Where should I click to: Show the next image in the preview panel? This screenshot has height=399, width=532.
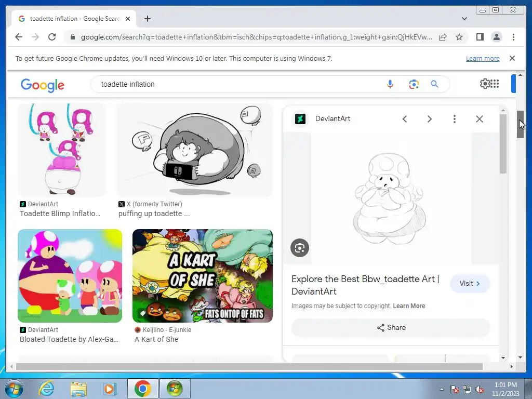tap(430, 119)
